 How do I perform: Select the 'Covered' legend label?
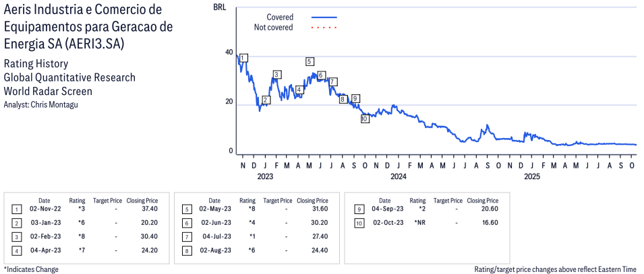tap(280, 17)
